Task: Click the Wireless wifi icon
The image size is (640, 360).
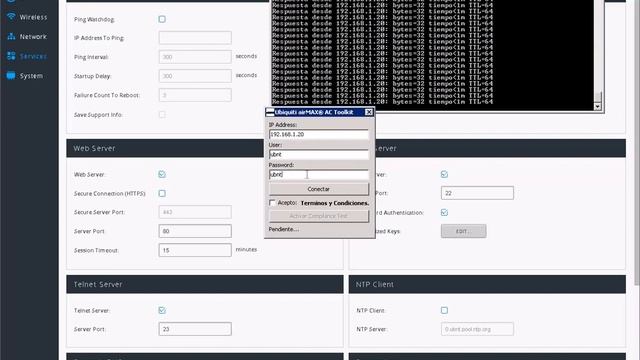Action: (11, 17)
